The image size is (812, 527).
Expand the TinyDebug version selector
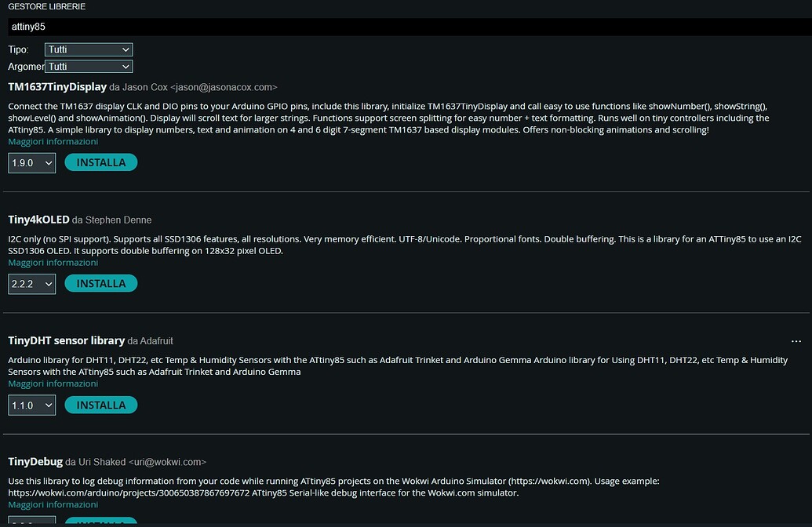[32, 522]
